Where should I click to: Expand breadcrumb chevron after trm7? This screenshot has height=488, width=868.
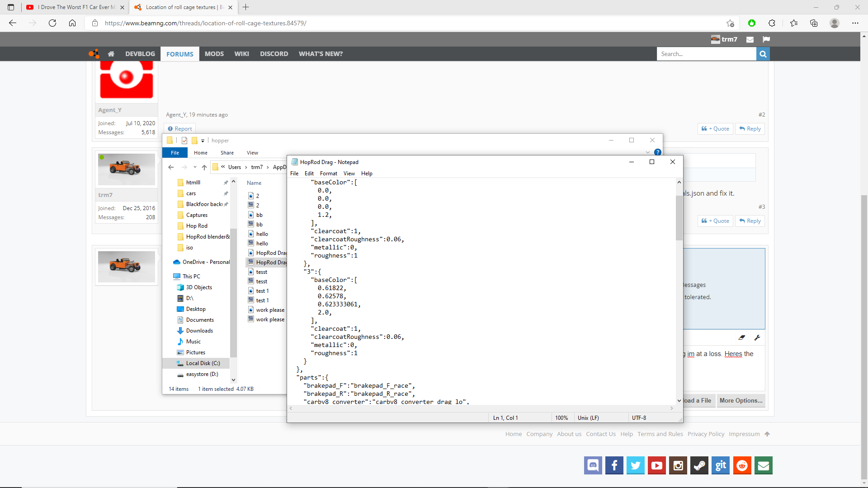click(268, 167)
